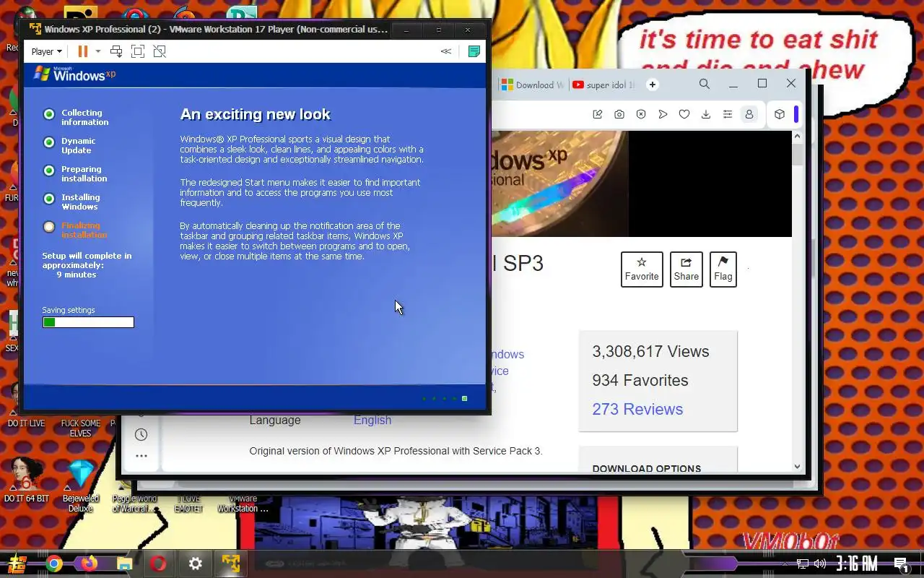Open Firefox from the taskbar
This screenshot has height=578, width=924.
click(x=89, y=564)
